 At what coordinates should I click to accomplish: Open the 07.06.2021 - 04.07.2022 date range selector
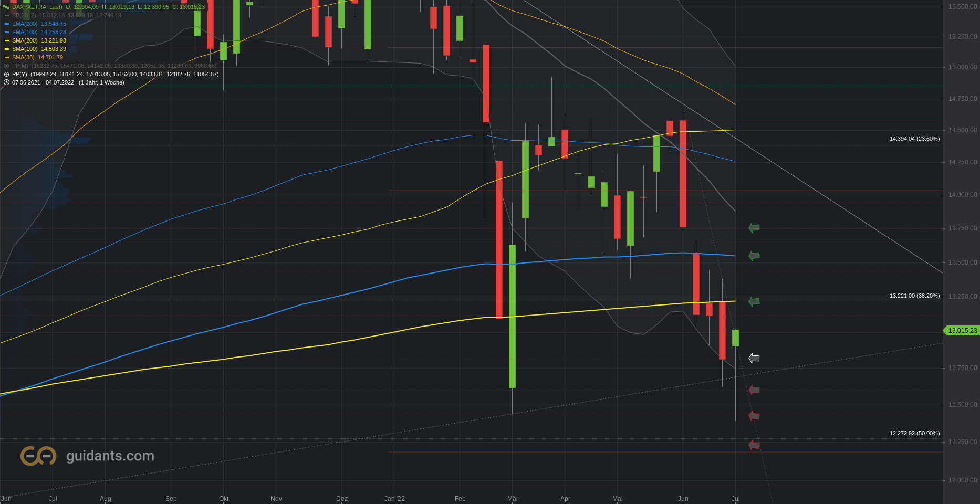43,82
